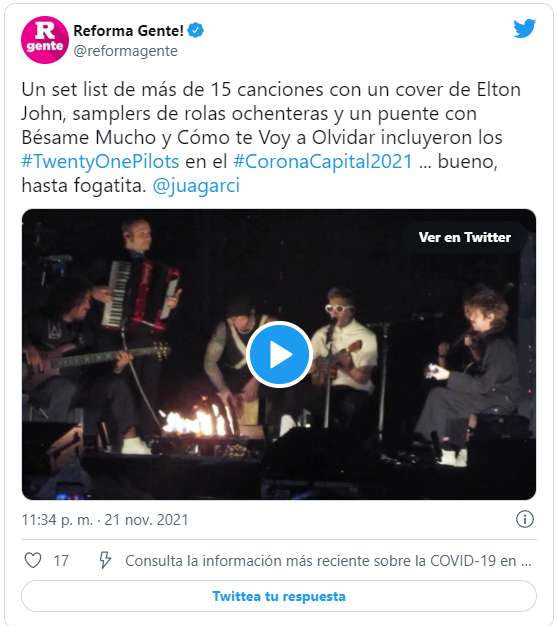Viewport: 557px width, 626px height.
Task: Open COVID-19 latest information link
Action: point(328,561)
